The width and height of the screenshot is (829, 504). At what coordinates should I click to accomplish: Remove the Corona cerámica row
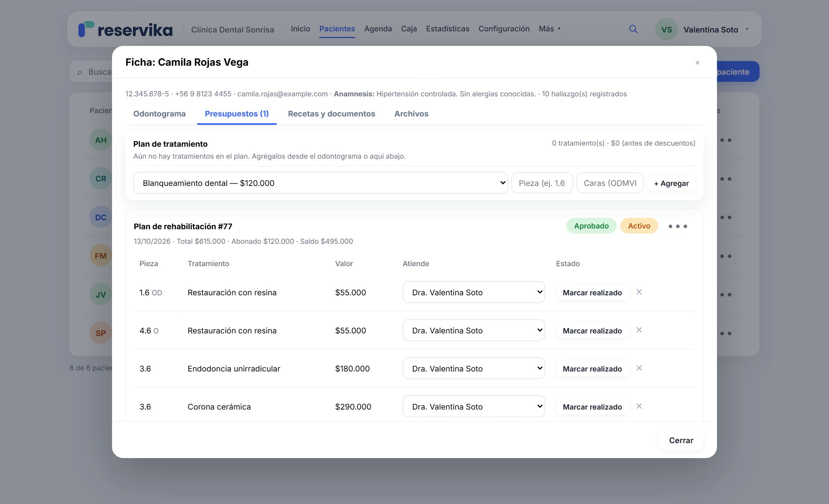pyautogui.click(x=639, y=406)
